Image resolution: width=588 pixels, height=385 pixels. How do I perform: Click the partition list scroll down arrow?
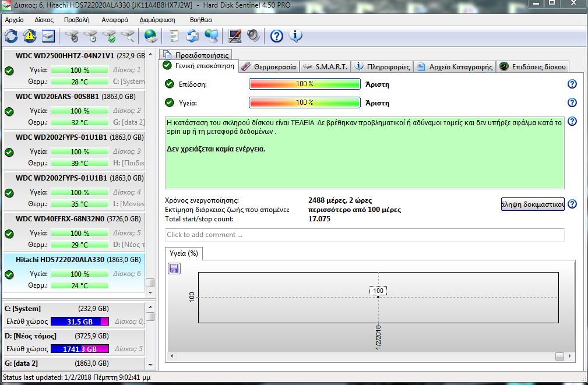[150, 365]
